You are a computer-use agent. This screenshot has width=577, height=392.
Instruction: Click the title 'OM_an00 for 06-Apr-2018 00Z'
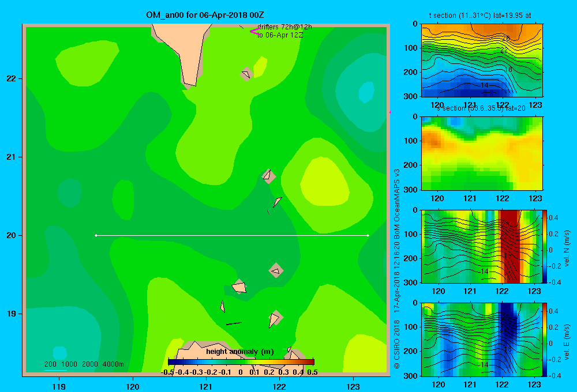coord(205,15)
